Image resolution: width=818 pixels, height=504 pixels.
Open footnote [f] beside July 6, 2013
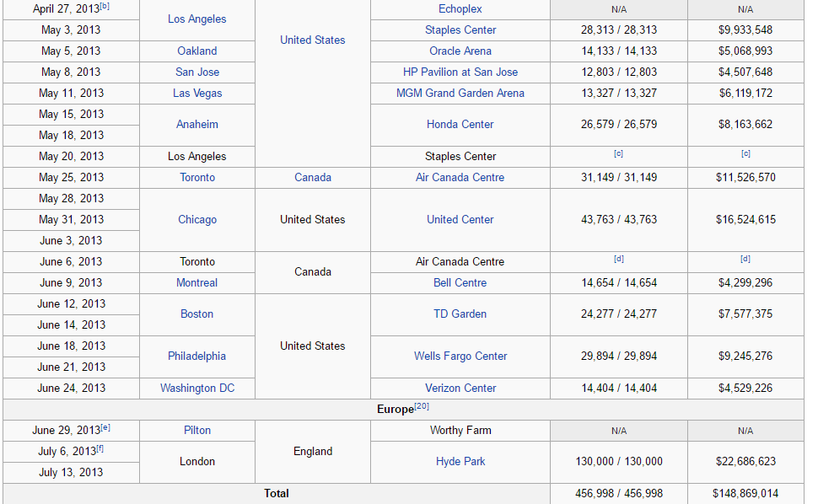[x=100, y=448]
